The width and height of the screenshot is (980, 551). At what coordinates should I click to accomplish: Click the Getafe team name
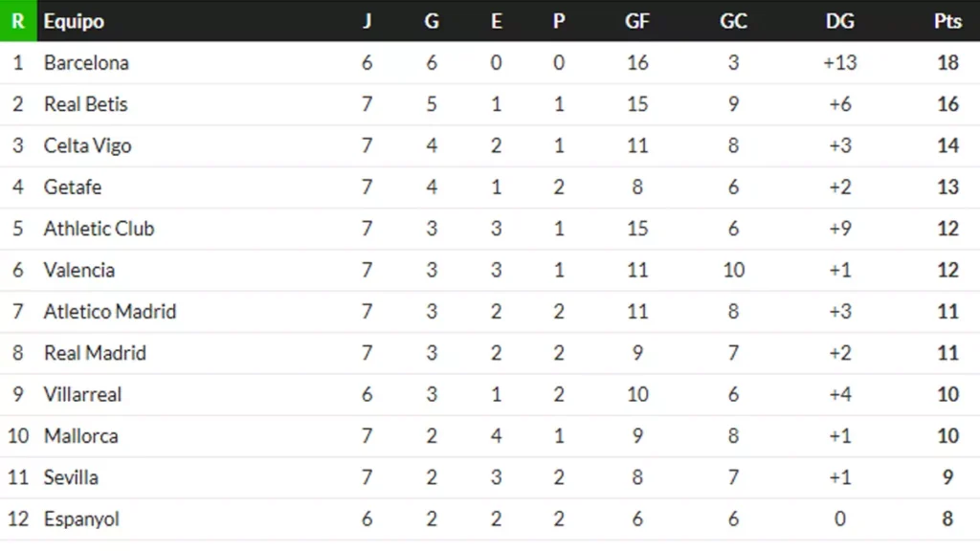73,187
